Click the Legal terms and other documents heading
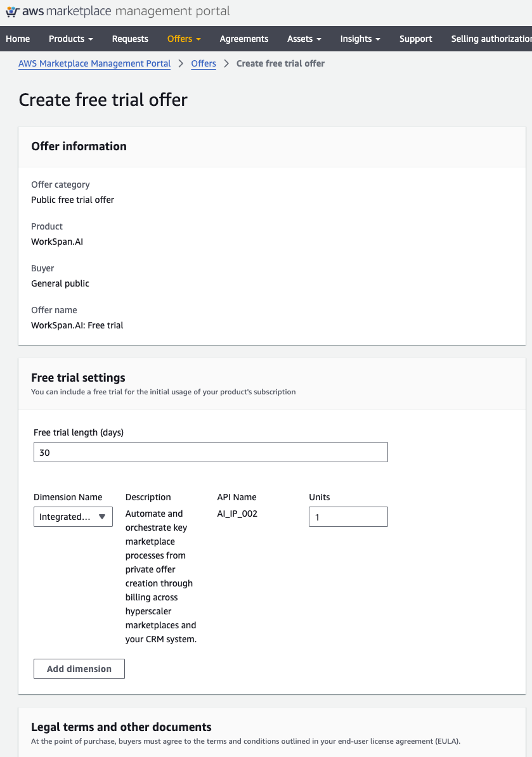532x757 pixels. pos(121,727)
